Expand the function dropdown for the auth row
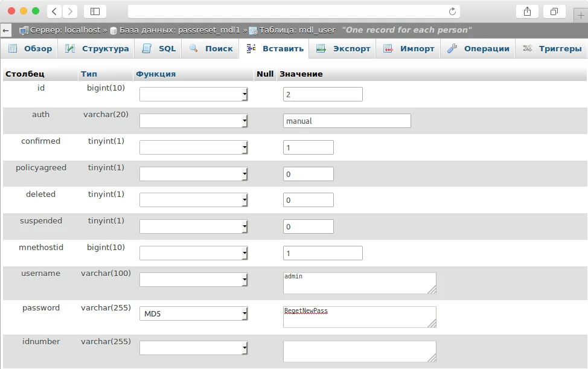 (x=194, y=121)
